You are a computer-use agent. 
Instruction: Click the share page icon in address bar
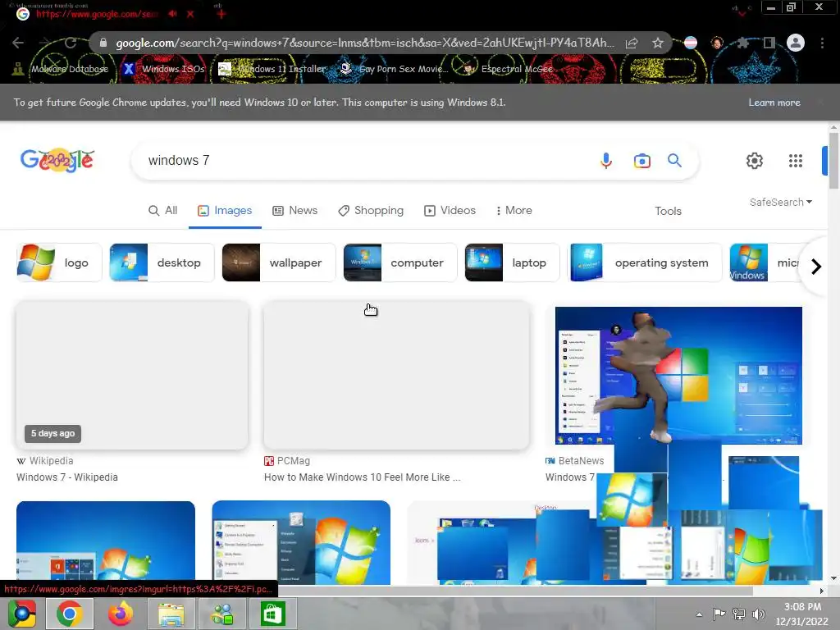point(632,43)
